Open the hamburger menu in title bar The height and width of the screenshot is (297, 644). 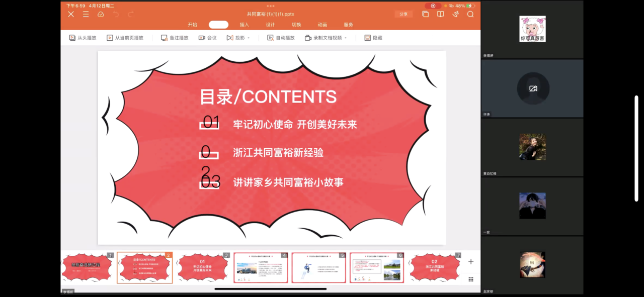[86, 14]
